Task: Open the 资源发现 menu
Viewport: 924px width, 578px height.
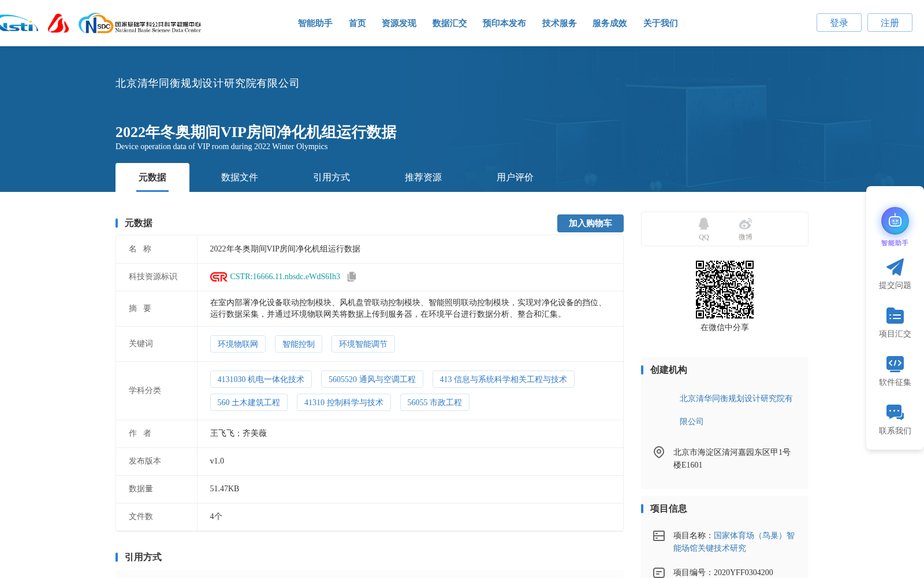Action: tap(398, 23)
